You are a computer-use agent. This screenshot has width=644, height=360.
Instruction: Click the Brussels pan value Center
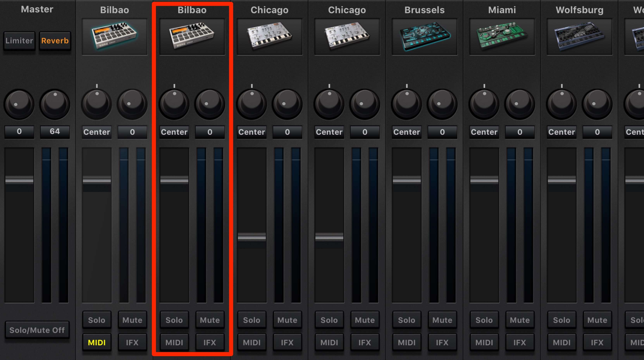click(407, 132)
